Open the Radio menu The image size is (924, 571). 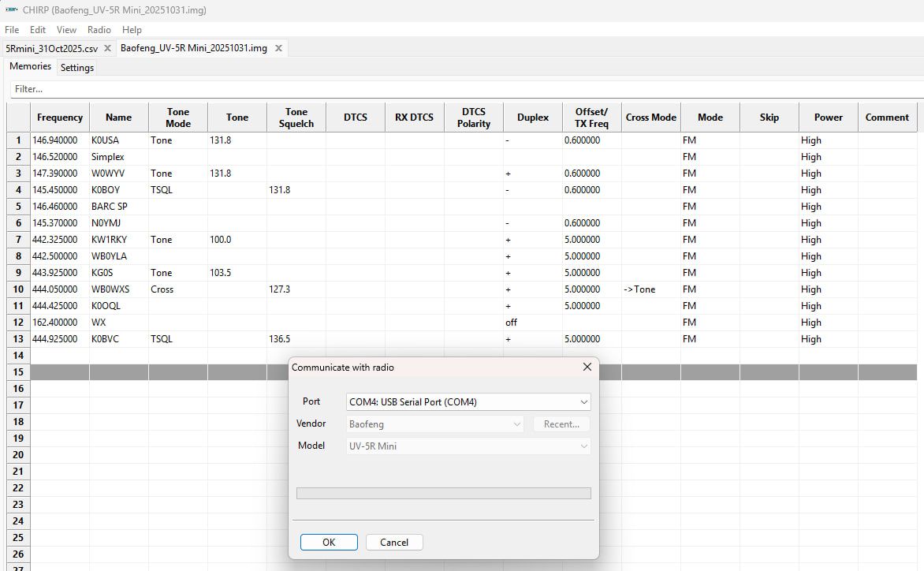pyautogui.click(x=99, y=29)
